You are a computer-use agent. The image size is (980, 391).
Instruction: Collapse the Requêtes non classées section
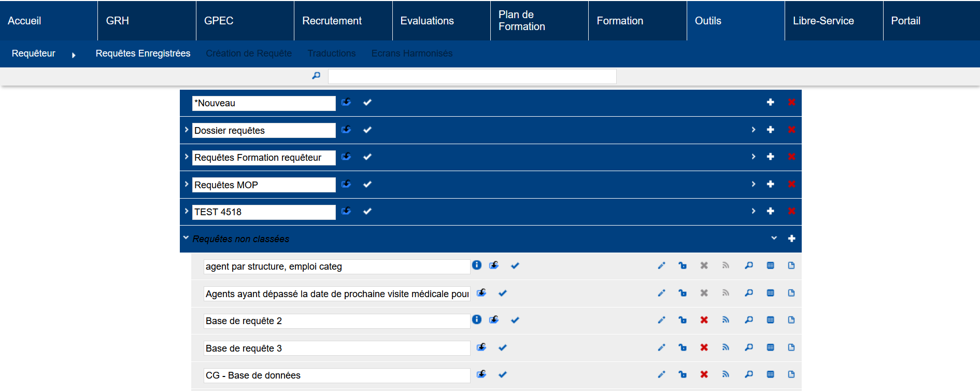tap(186, 238)
